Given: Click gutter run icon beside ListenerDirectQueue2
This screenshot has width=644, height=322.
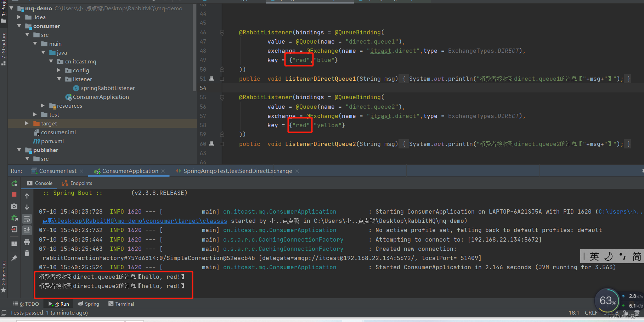Looking at the screenshot, I should click(211, 144).
